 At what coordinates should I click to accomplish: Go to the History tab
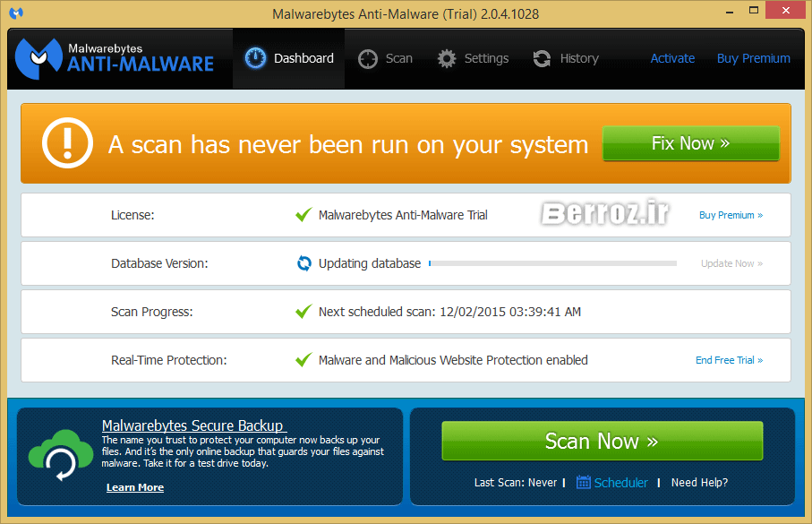(x=566, y=58)
